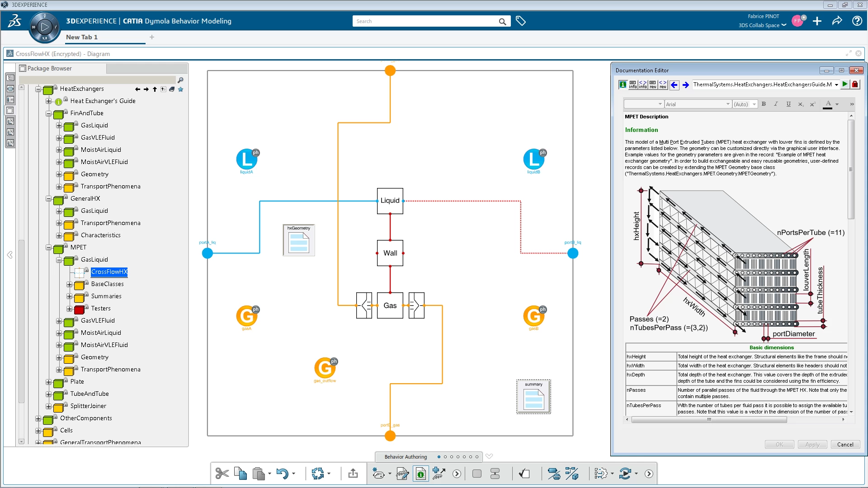Click the up arrow in Package Browser header
The image size is (868, 488).
coord(155,89)
